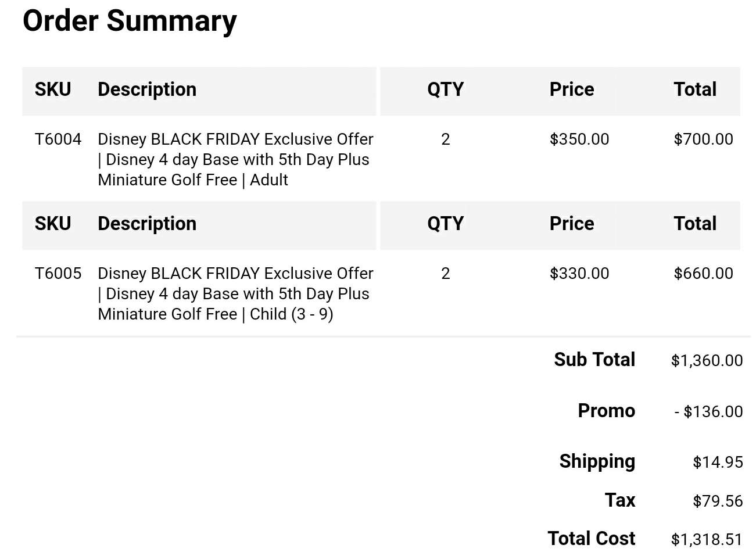This screenshot has height=552, width=756.
Task: Click the $700.00 line total
Action: coord(703,139)
